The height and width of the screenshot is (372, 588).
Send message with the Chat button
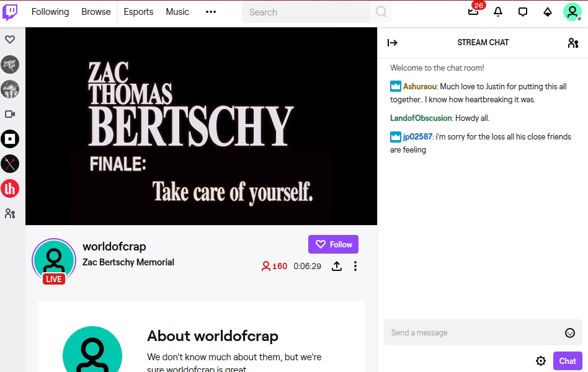568,361
